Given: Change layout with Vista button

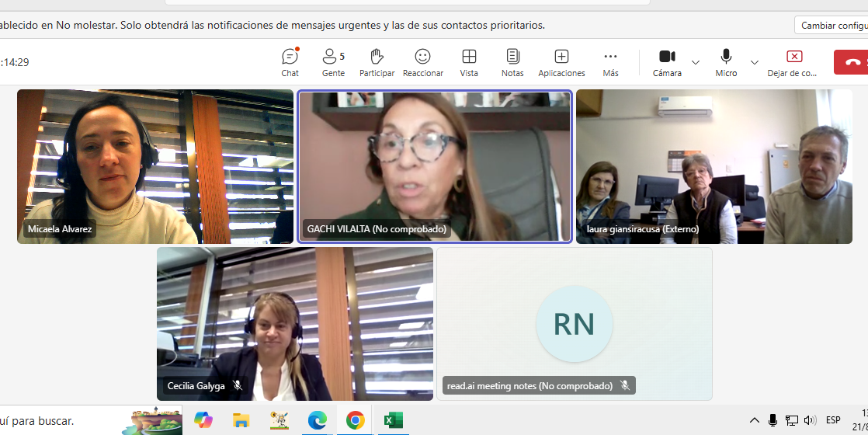Looking at the screenshot, I should (x=469, y=63).
